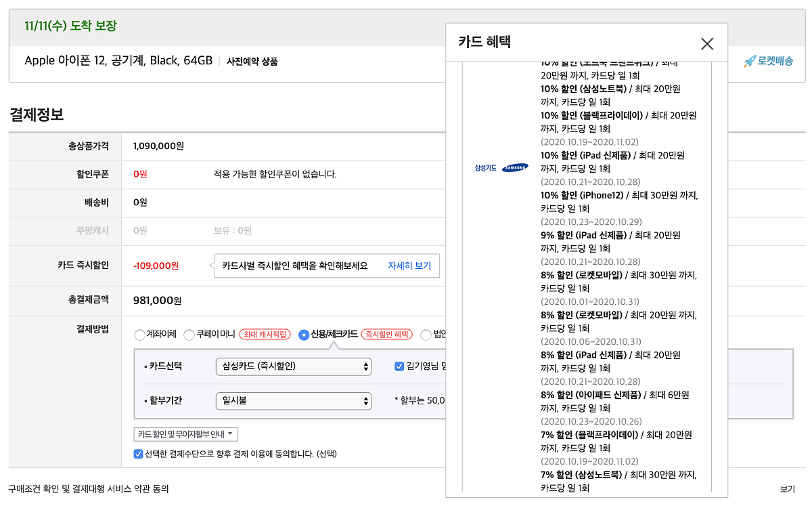Click date range (2020.10.23~2020.10.29)
This screenshot has width=812, height=508.
[x=591, y=221]
